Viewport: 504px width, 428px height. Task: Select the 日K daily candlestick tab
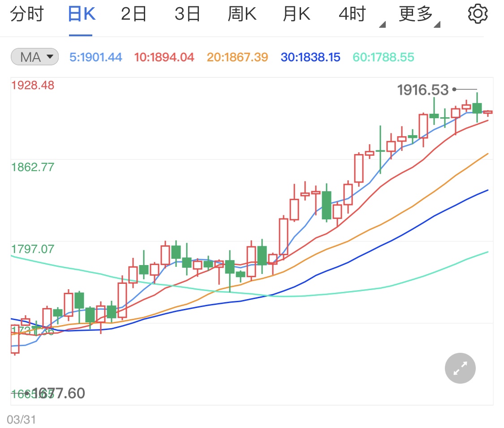[x=82, y=14]
